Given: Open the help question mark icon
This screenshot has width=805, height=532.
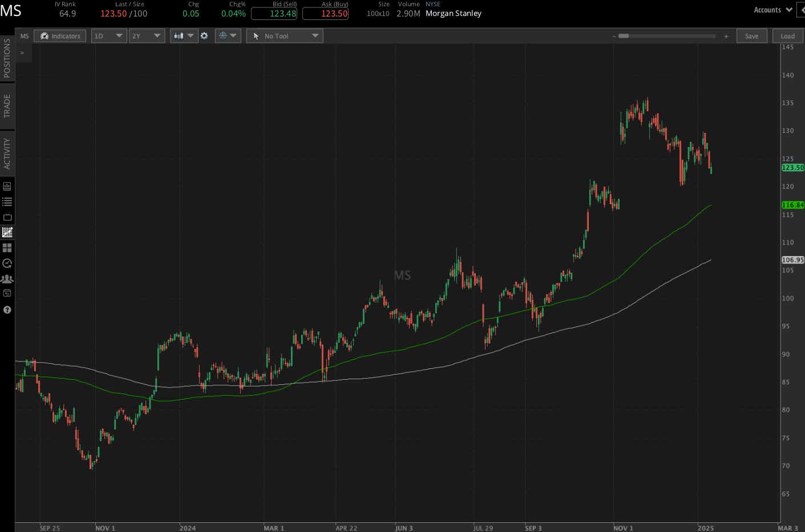Looking at the screenshot, I should [7, 310].
